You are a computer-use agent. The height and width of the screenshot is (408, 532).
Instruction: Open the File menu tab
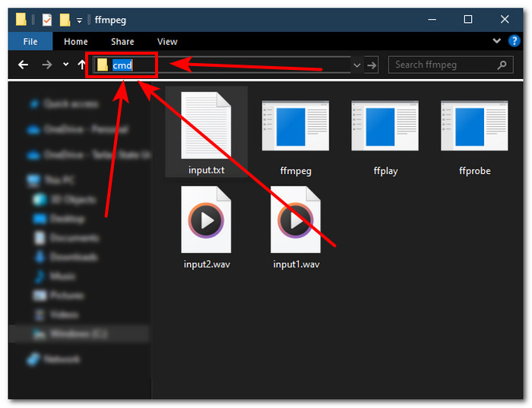[x=30, y=41]
